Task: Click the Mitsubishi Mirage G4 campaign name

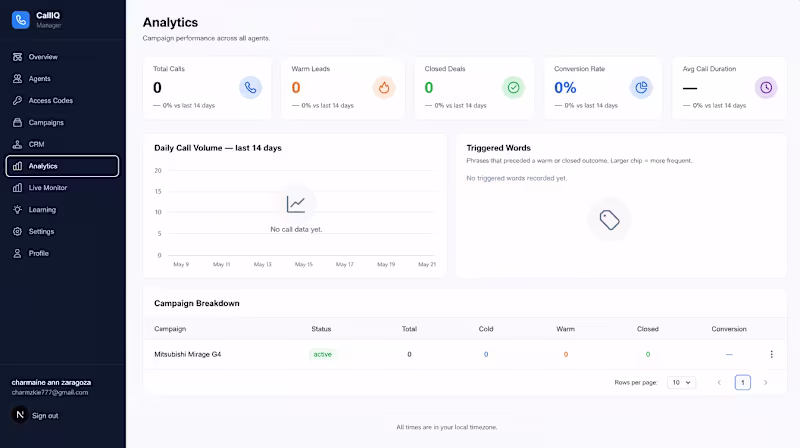Action: [x=188, y=354]
